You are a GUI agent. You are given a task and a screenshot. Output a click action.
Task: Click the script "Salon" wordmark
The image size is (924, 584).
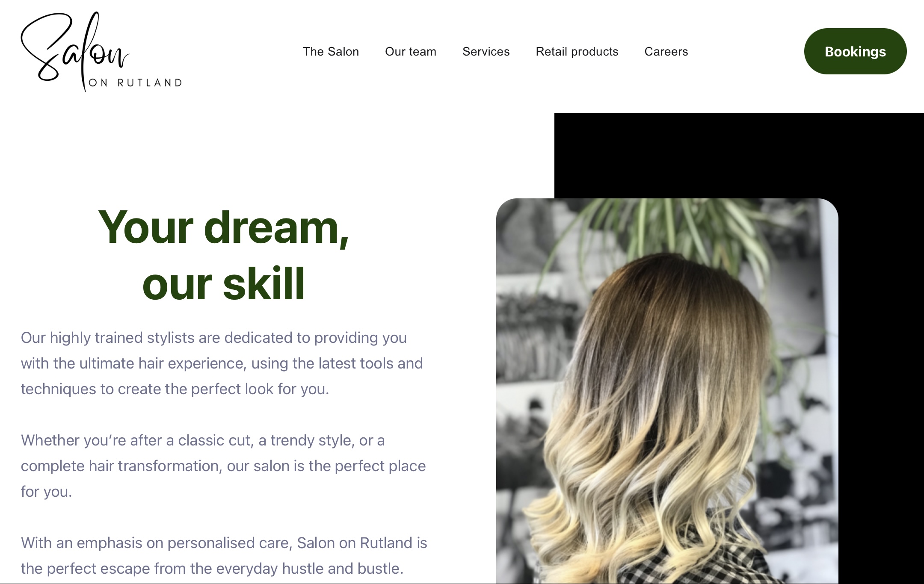[75, 49]
